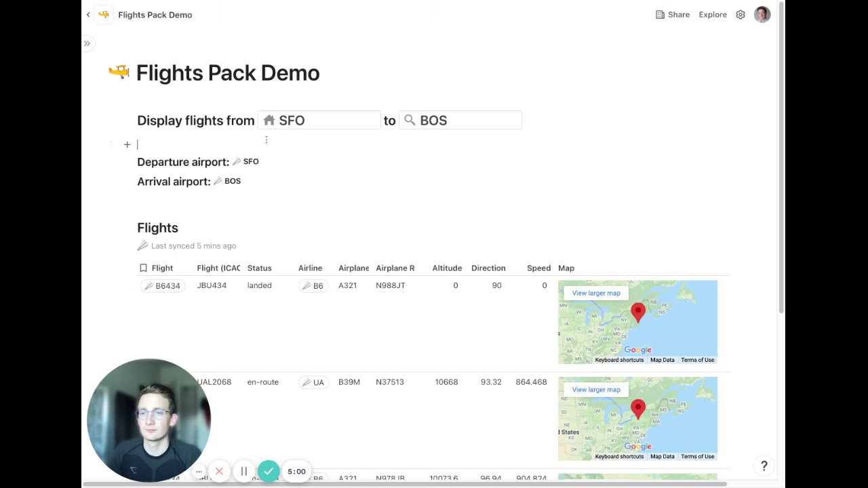The image size is (868, 488).
Task: Click the UAL2068 ICAO cell
Action: (x=214, y=382)
